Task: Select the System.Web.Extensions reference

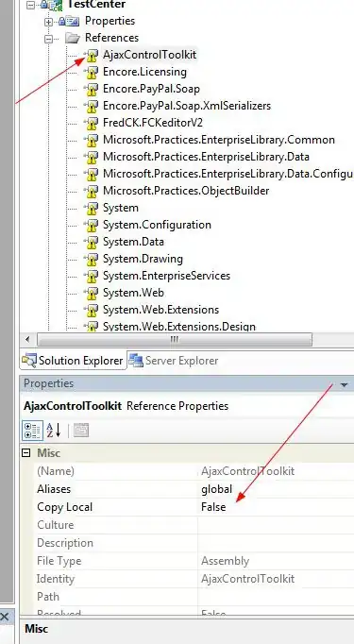Action: 160,310
